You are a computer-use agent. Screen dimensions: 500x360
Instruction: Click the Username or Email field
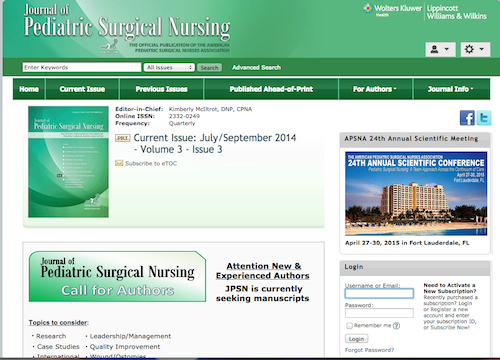[379, 293]
